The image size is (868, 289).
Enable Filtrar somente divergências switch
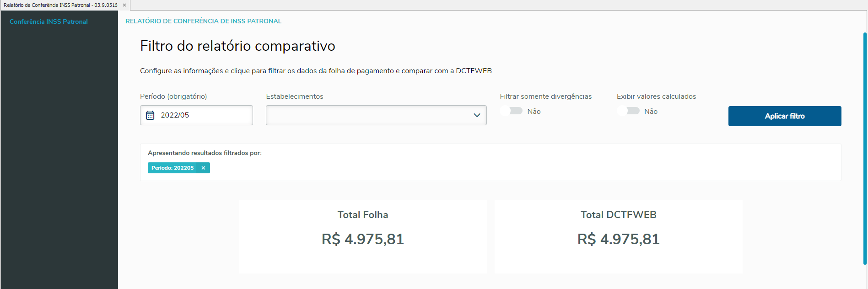pyautogui.click(x=512, y=111)
